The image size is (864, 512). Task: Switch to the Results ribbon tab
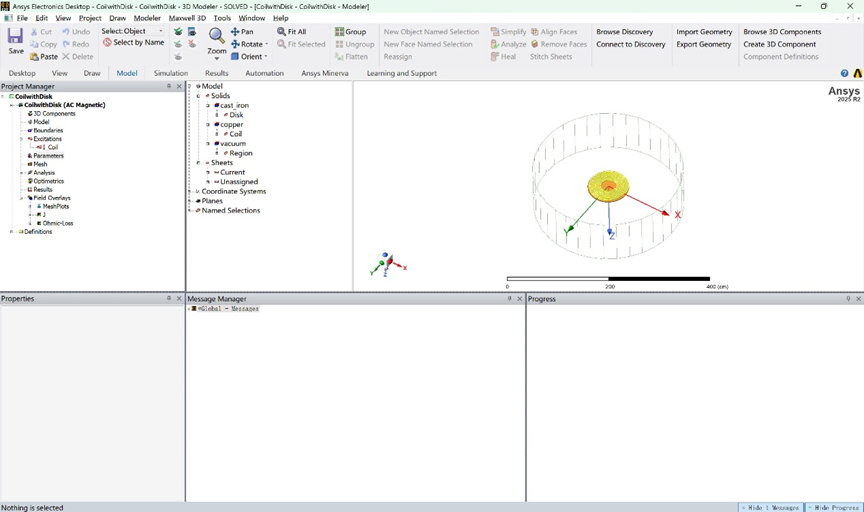[217, 73]
